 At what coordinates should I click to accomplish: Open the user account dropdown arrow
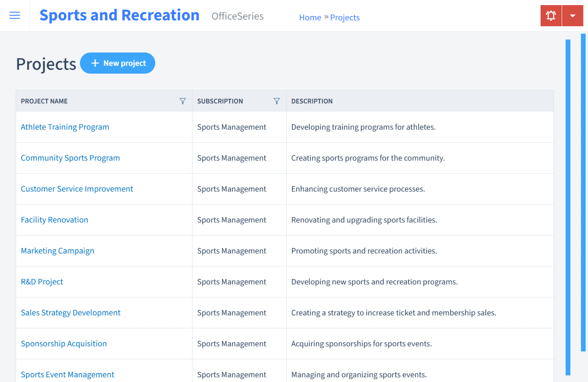coord(573,15)
